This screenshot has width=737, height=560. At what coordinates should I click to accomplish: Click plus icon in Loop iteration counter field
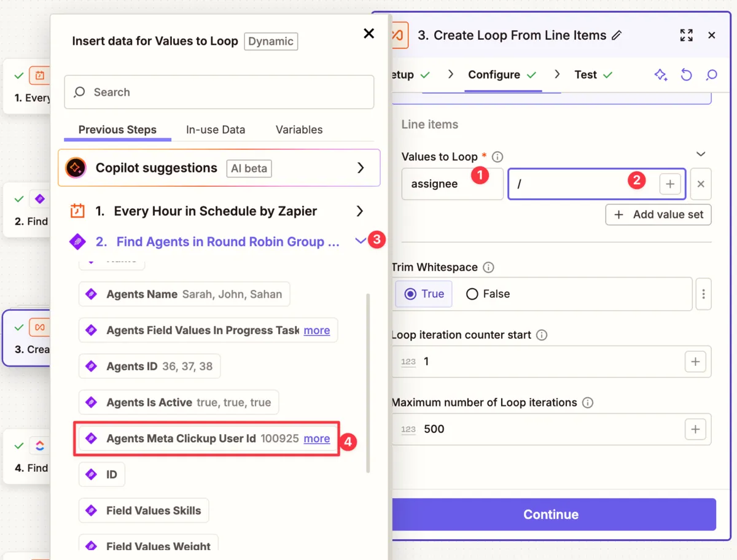coord(695,362)
